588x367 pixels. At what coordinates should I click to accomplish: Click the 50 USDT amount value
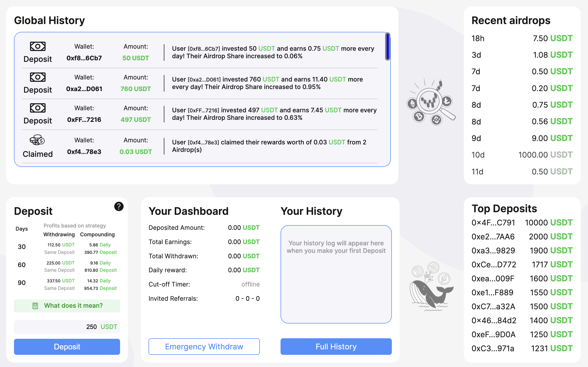(136, 58)
